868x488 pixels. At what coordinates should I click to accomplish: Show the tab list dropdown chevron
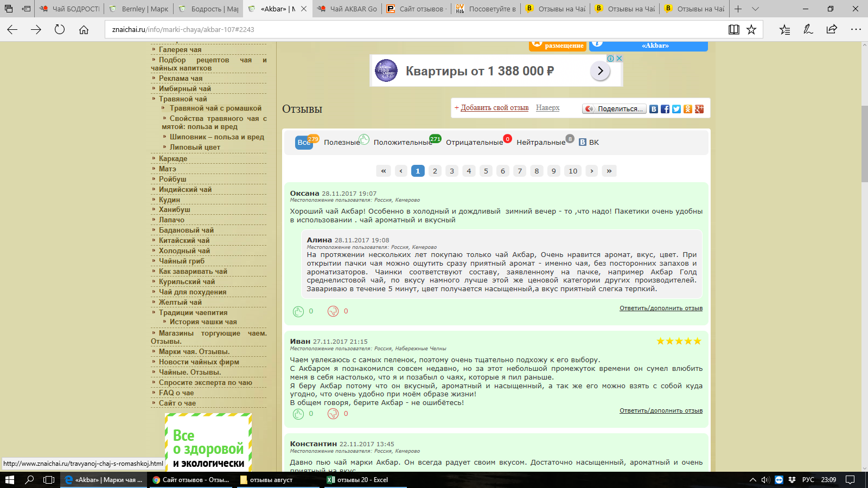tap(755, 9)
